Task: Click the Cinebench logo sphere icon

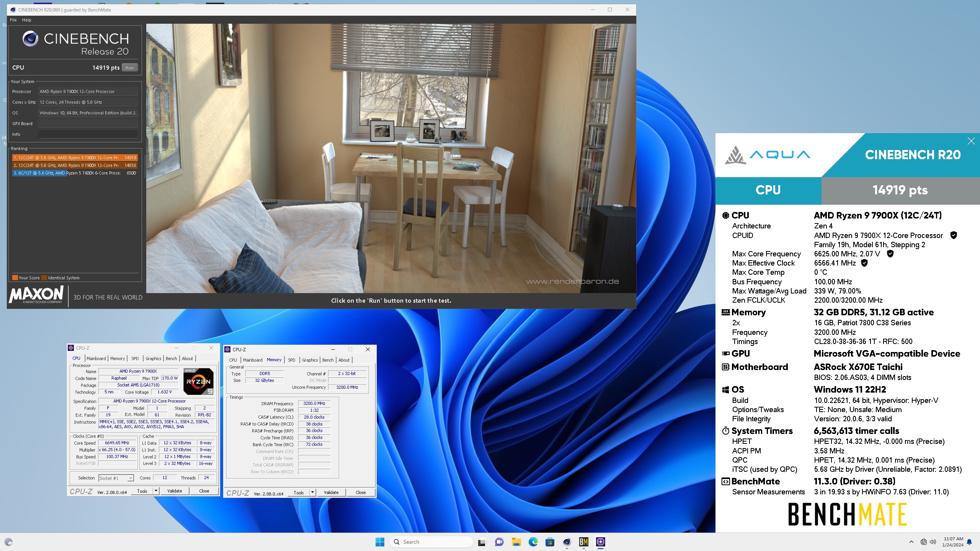Action: tap(30, 38)
